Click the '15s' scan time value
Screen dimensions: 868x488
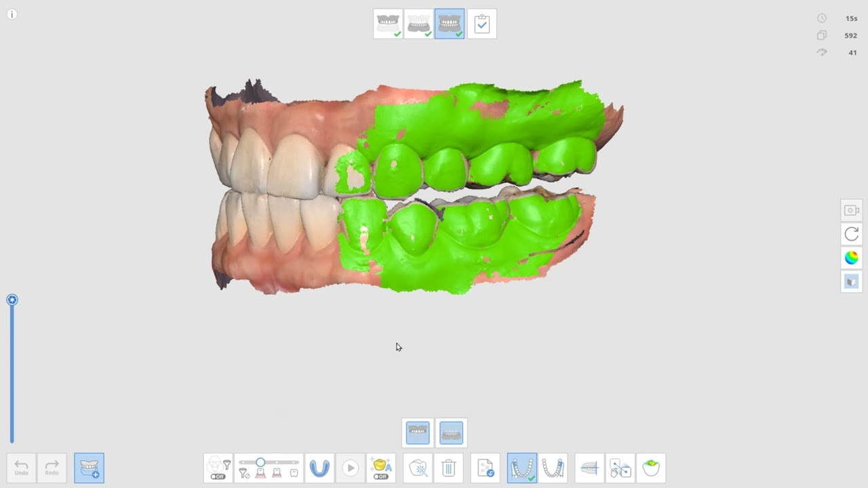(851, 19)
